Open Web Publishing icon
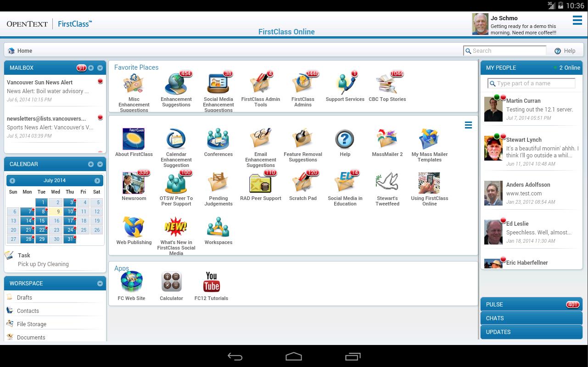The image size is (588, 367). 134,227
